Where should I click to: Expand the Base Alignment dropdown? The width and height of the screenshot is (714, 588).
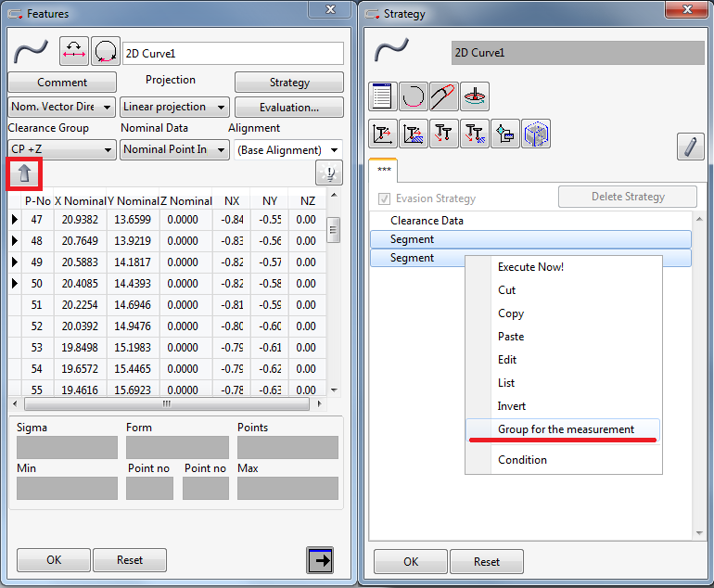288,149
